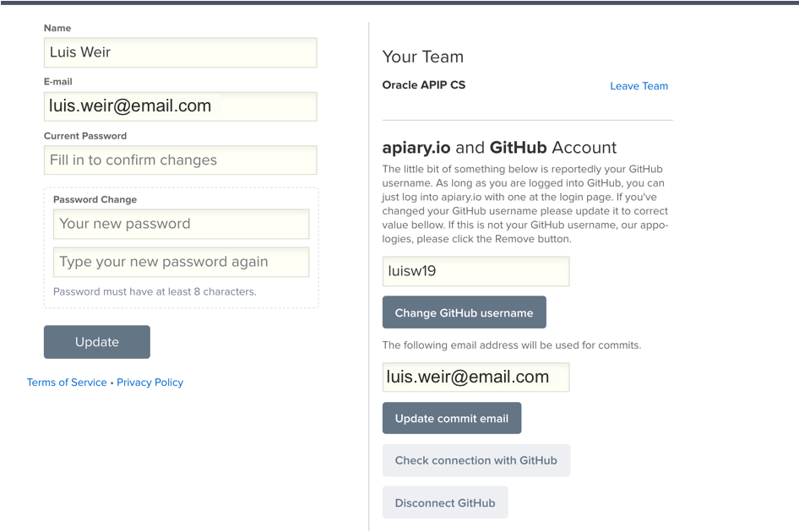Click Check connection with GitHub

[x=476, y=461]
